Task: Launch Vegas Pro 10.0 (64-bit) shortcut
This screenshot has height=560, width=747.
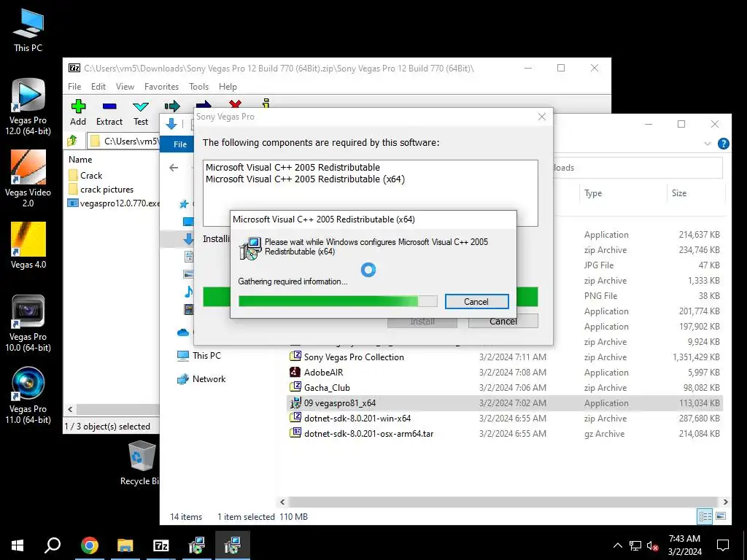Action: [28, 323]
